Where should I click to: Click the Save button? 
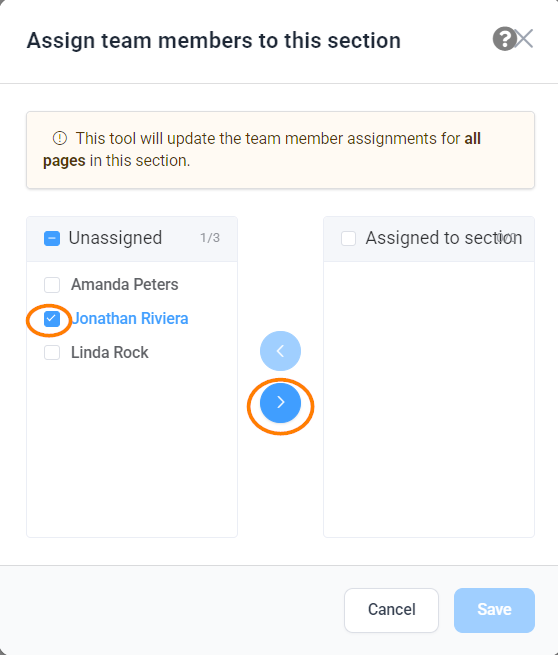tap(494, 610)
